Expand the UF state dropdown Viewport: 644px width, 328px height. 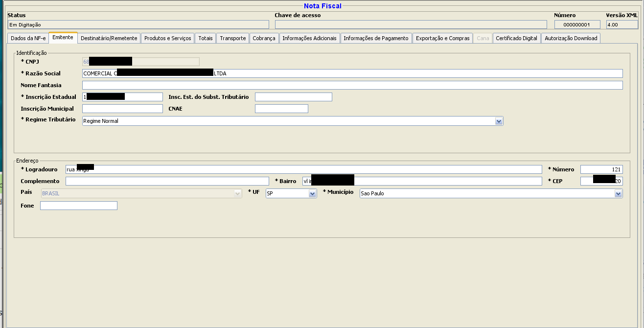(x=312, y=194)
